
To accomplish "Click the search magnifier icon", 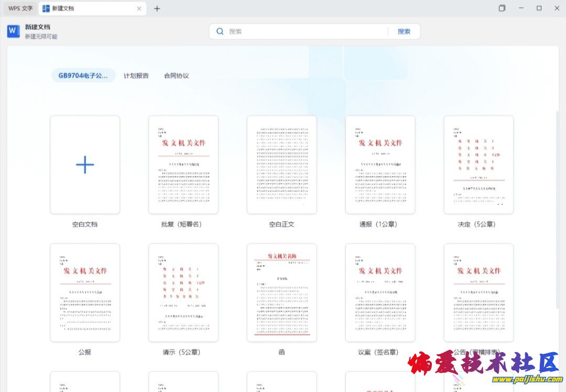I will click(220, 31).
